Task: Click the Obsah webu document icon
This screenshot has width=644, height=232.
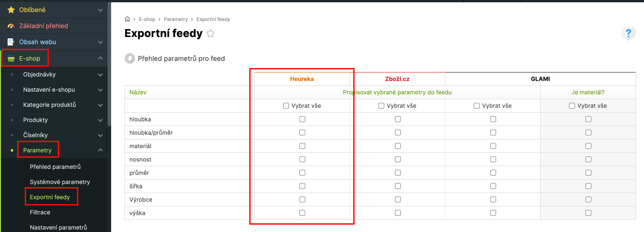Action: click(x=11, y=42)
